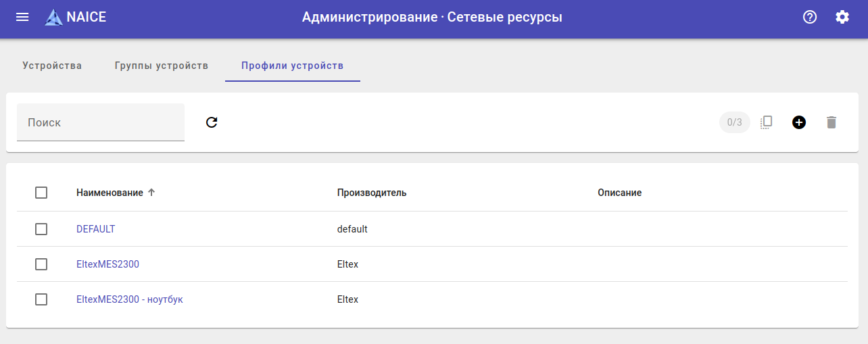Image resolution: width=868 pixels, height=344 pixels.
Task: Add a new device profile
Action: coord(799,122)
